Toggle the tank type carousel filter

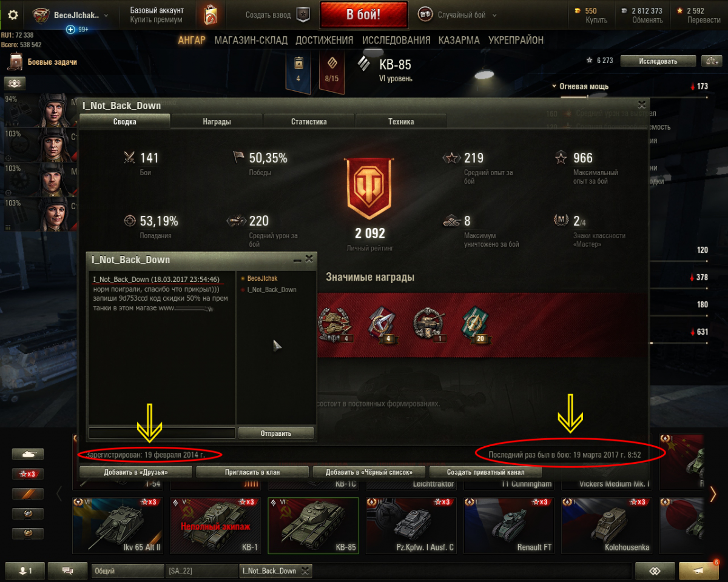point(28,453)
